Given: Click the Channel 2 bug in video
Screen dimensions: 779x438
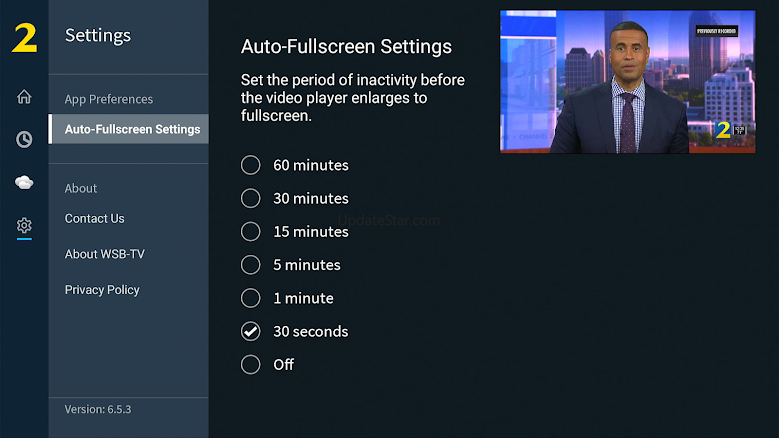Looking at the screenshot, I should (x=723, y=130).
